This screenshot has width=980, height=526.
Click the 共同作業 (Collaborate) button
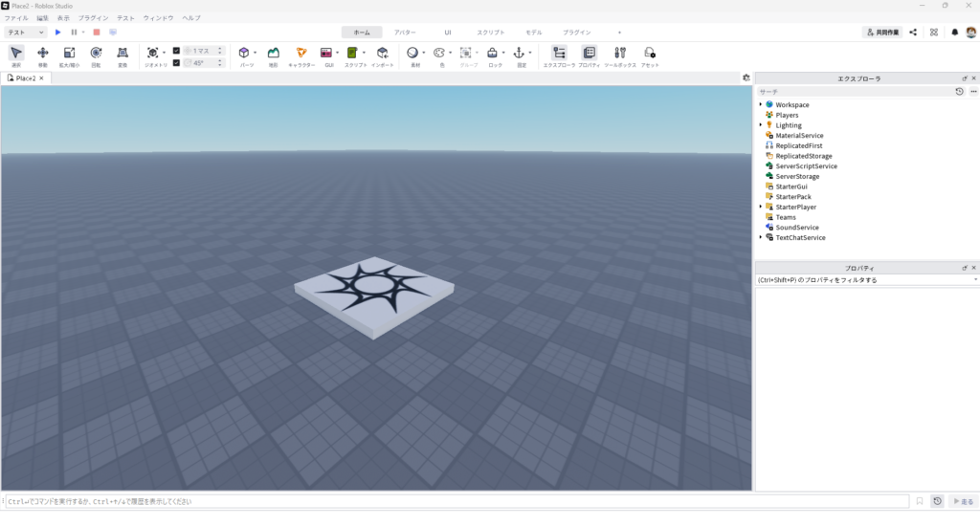click(882, 33)
